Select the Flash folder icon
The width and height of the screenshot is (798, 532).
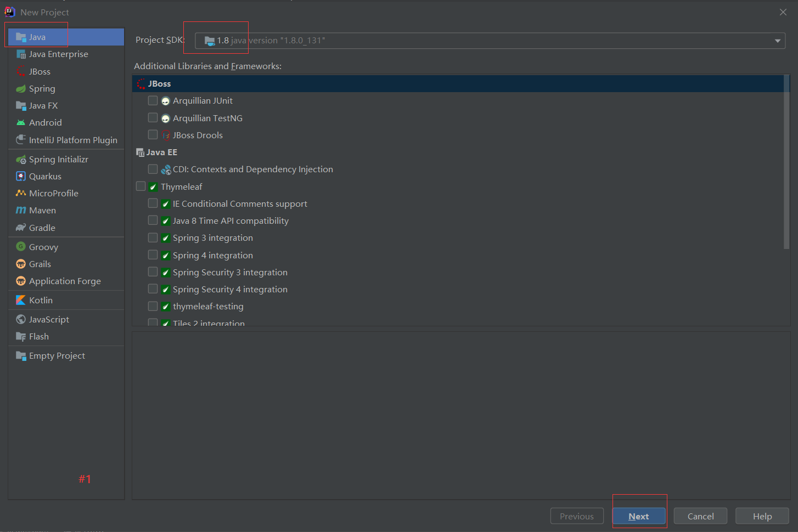[21, 336]
